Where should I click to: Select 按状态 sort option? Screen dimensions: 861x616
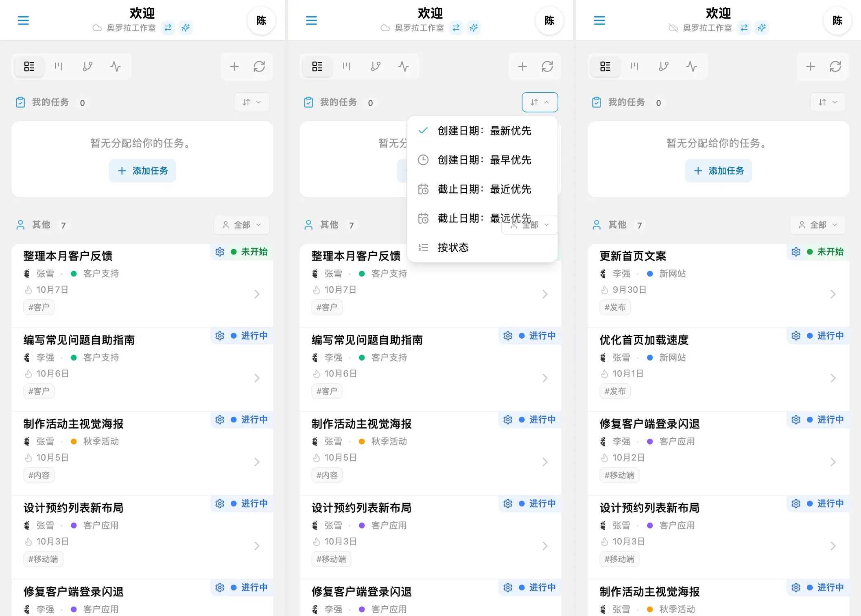click(482, 248)
